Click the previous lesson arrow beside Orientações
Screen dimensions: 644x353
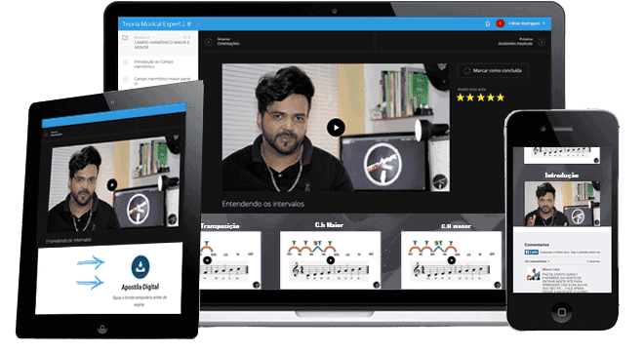(208, 42)
